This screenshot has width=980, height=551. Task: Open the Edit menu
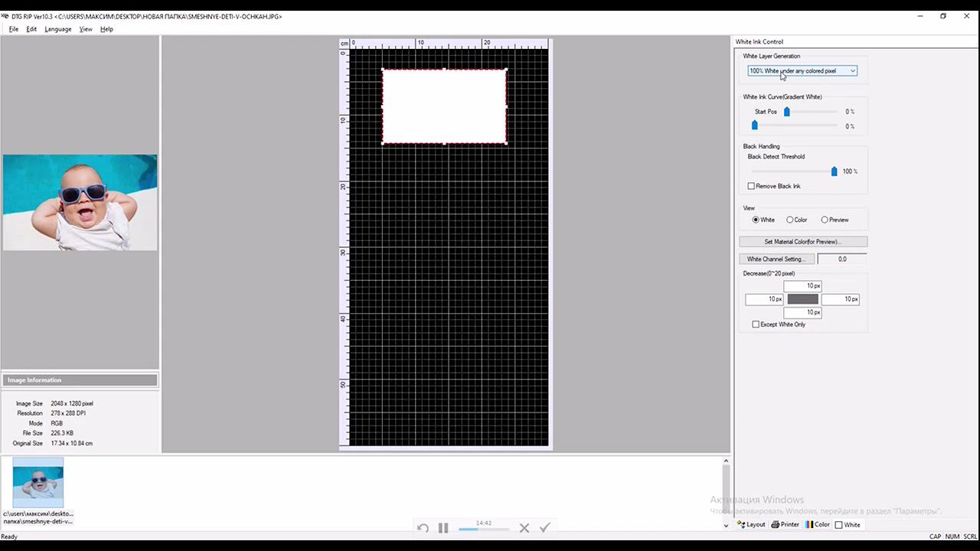click(31, 29)
